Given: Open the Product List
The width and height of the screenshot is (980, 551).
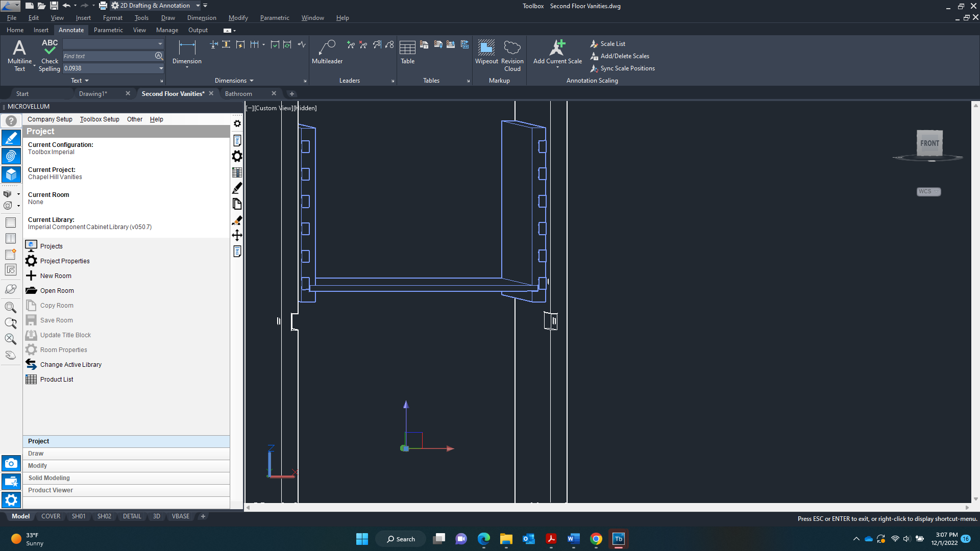Looking at the screenshot, I should coord(57,380).
